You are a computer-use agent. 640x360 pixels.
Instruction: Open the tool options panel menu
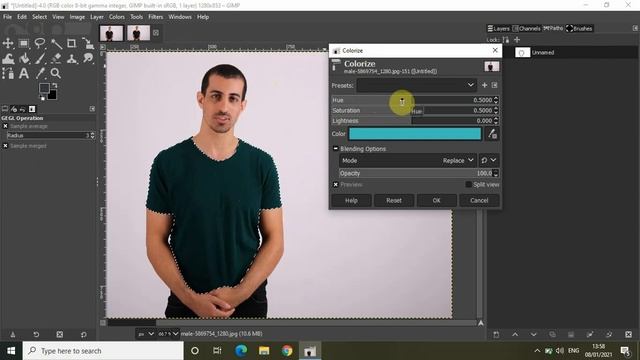pyautogui.click(x=92, y=109)
